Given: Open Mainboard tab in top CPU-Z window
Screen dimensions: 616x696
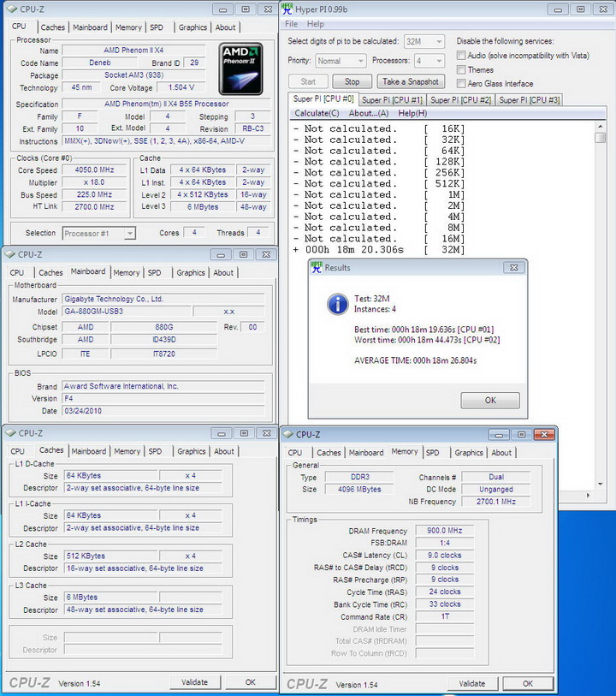Looking at the screenshot, I should pos(90,27).
